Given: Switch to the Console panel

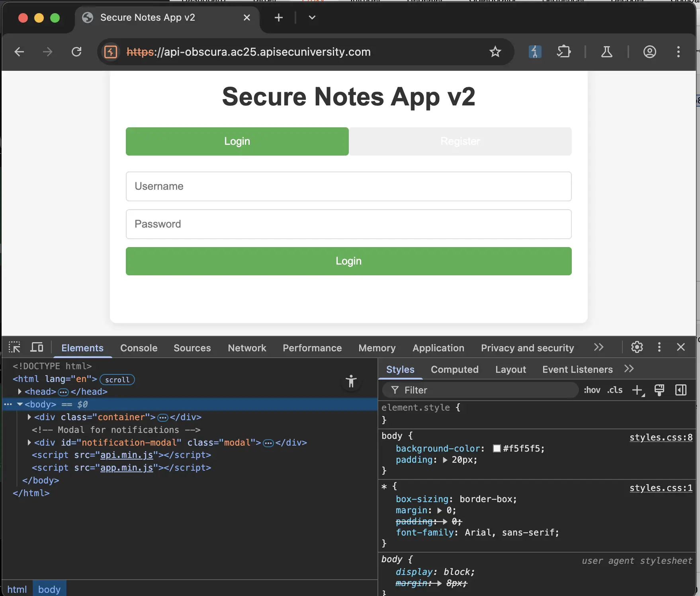Looking at the screenshot, I should tap(139, 348).
